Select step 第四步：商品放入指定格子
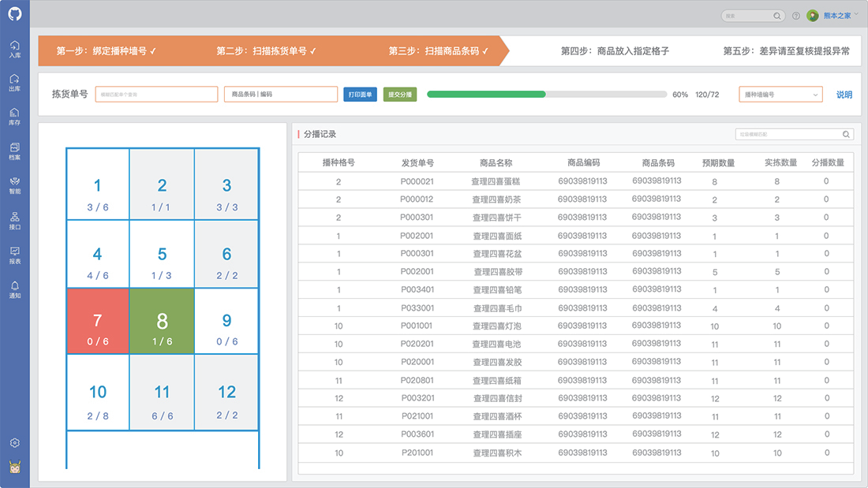 click(615, 51)
